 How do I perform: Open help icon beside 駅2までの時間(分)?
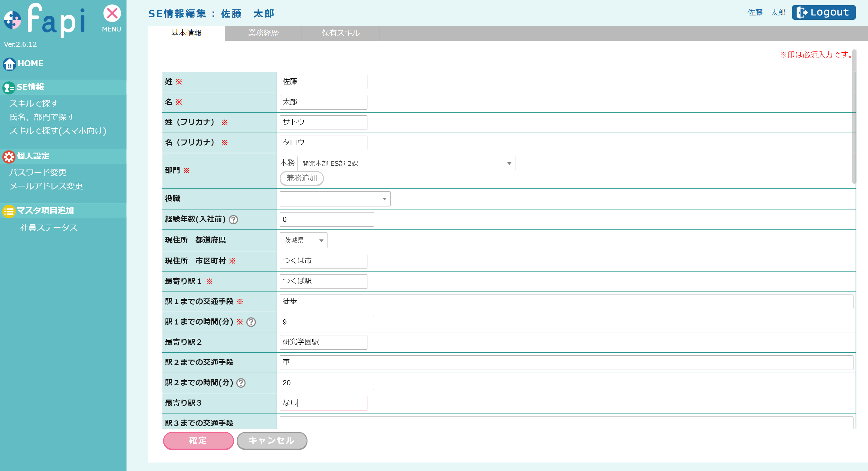coord(241,383)
